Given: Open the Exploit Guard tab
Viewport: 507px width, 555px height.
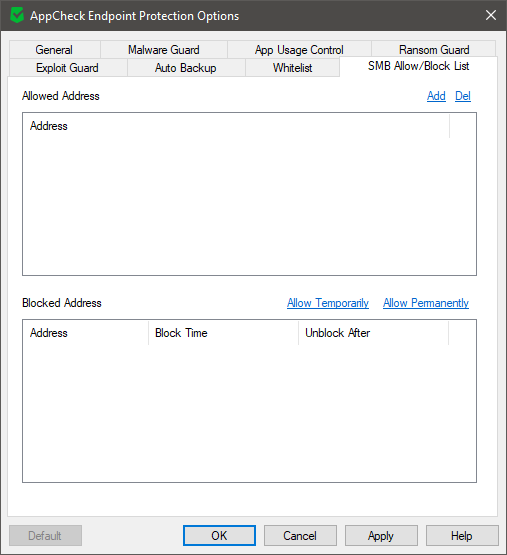Looking at the screenshot, I should tap(67, 68).
